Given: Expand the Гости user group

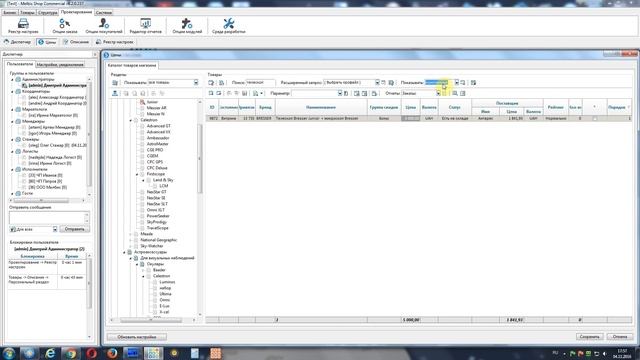Looking at the screenshot, I should [x=12, y=193].
